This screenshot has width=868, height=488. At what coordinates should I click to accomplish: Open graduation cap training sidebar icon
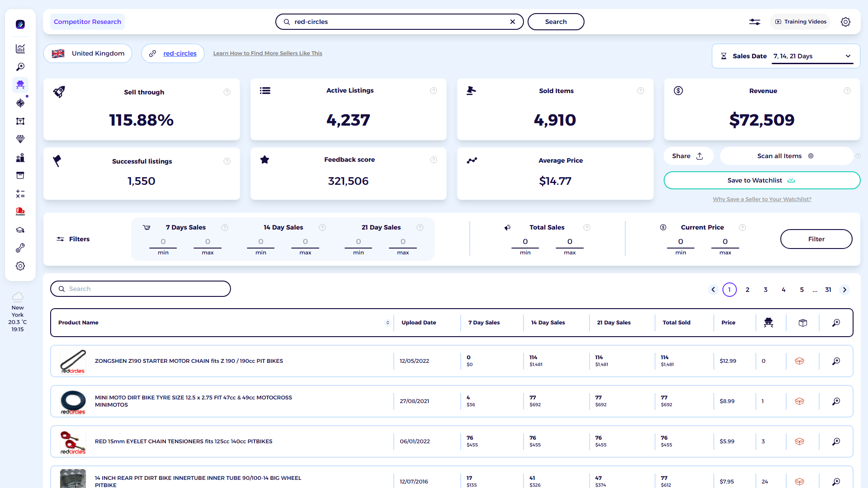point(20,230)
